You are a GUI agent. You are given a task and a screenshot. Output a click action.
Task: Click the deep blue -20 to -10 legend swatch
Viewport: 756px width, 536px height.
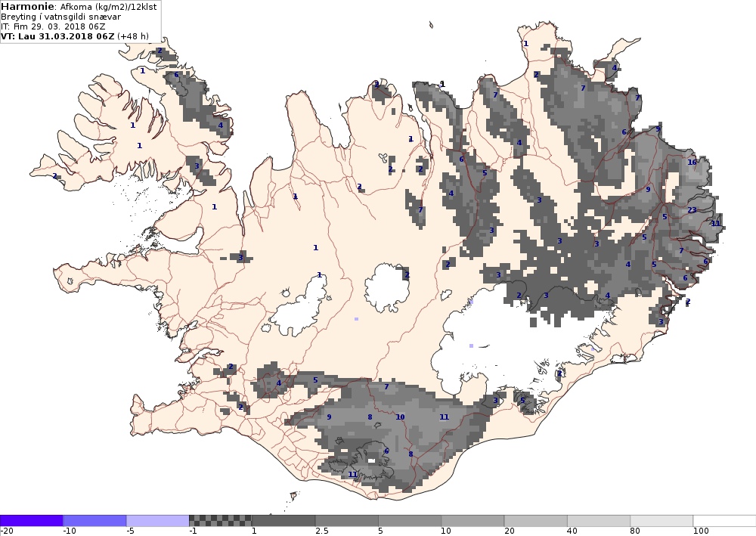point(31,521)
